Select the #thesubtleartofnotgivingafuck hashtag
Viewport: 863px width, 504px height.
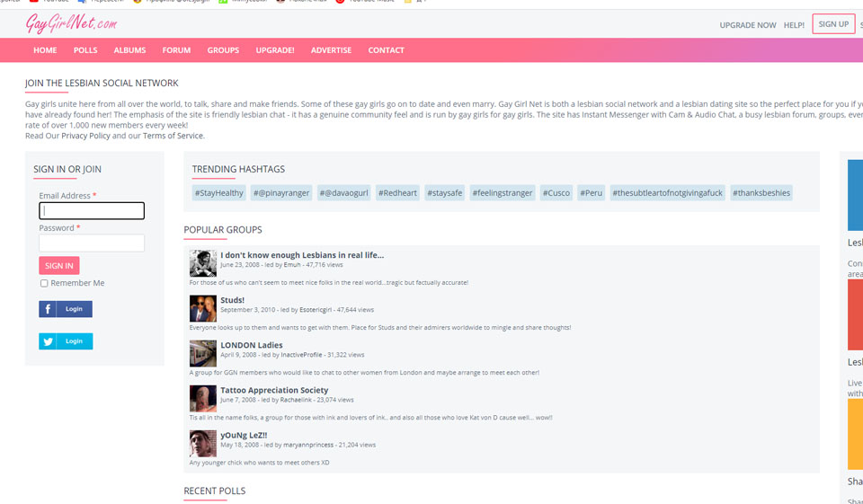pos(668,192)
